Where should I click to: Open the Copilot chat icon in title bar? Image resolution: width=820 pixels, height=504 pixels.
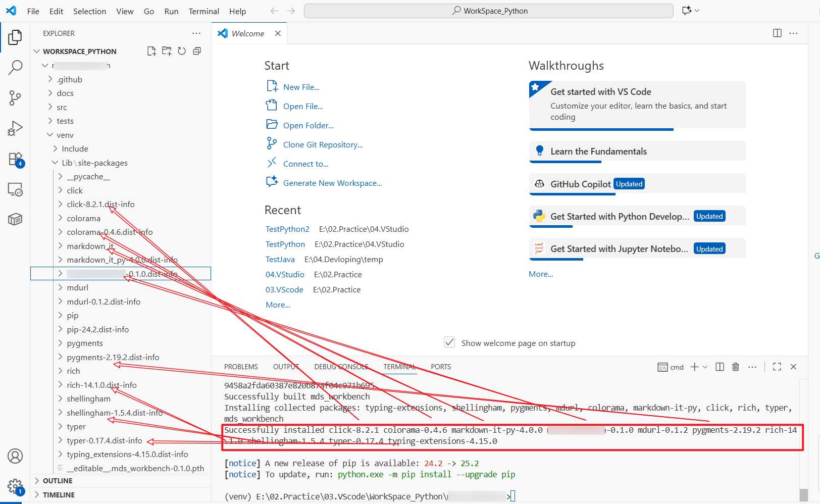point(687,11)
